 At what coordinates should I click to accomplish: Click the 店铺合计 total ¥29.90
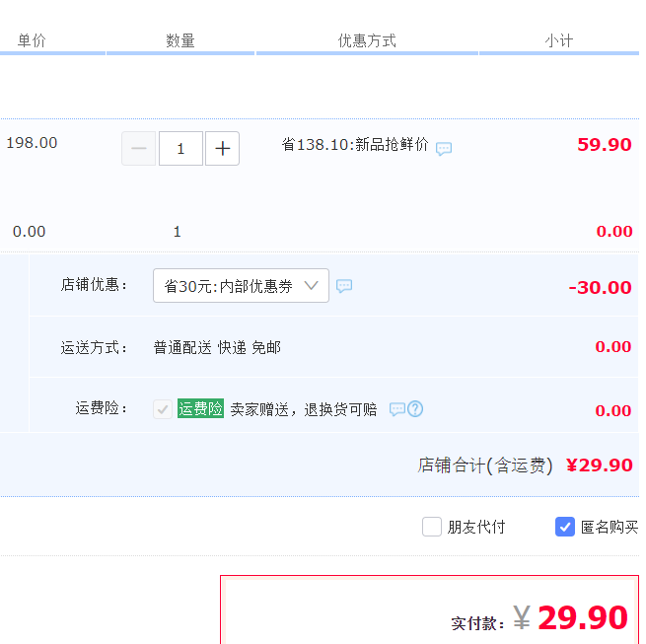pos(599,465)
